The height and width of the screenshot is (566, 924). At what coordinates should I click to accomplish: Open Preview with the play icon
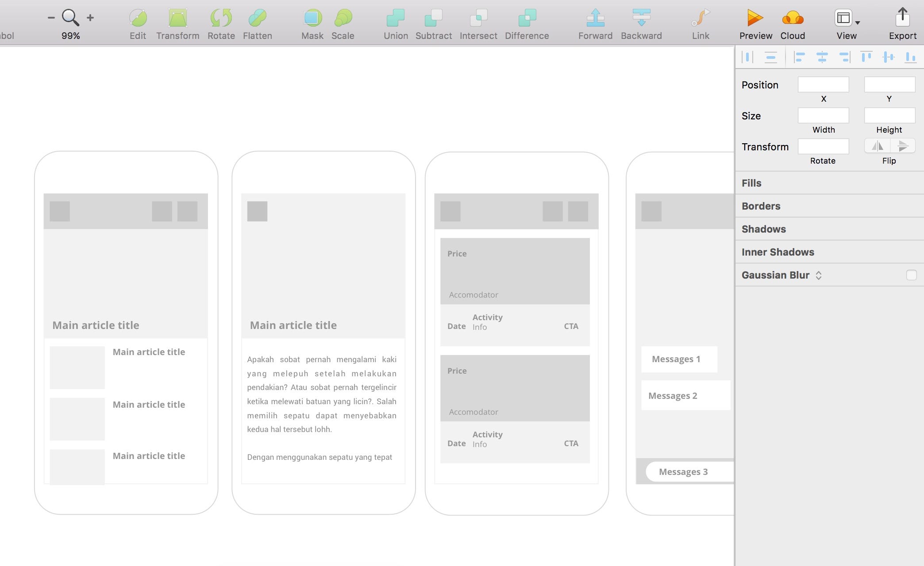755,19
